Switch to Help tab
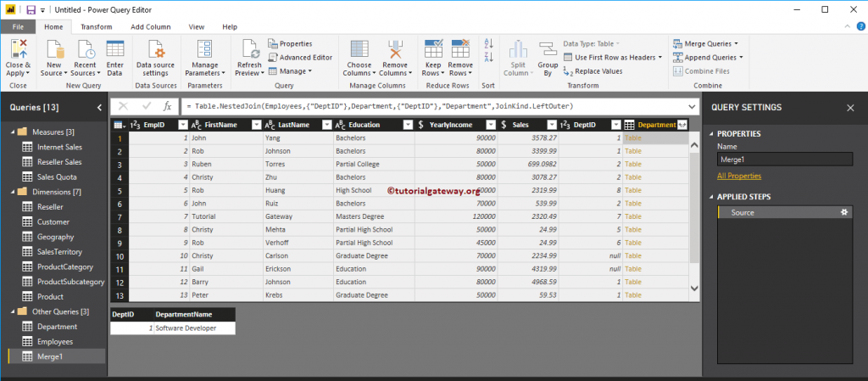The image size is (868, 381). (230, 26)
